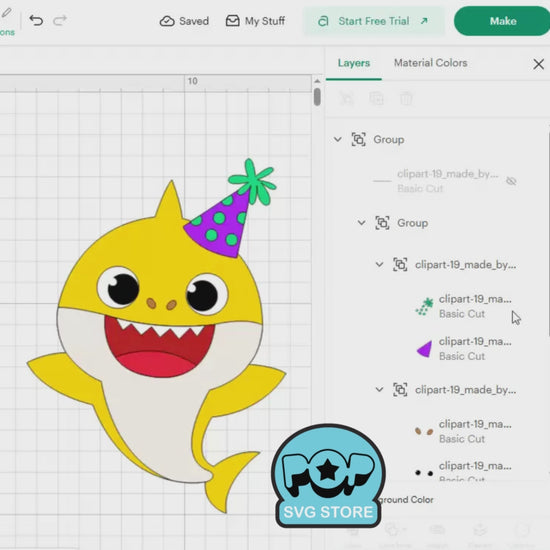Click the trash delete icon in Layers toolbar
Screen dimensions: 550x550
(x=406, y=98)
